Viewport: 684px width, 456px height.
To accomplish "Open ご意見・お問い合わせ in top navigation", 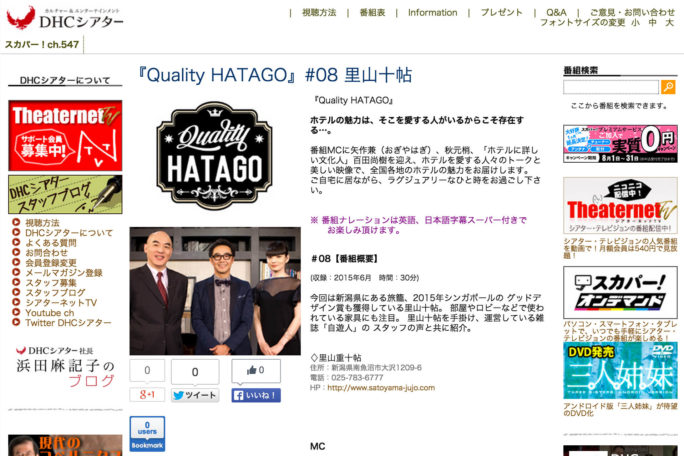I will [632, 13].
